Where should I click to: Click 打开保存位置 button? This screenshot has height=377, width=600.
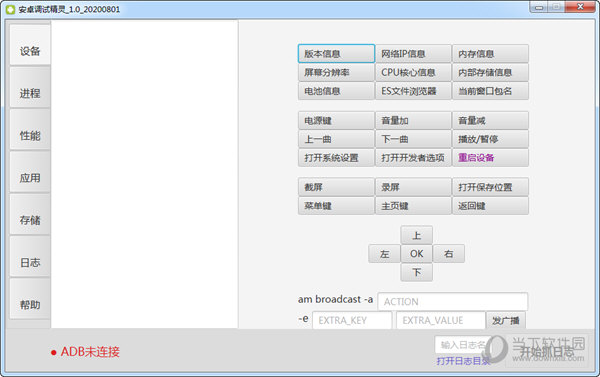pos(491,187)
